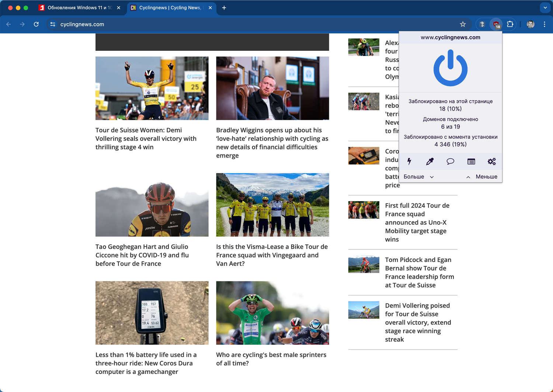Click the extension icon left of uBlock
Viewport: 553px width, 392px height.
coord(482,24)
